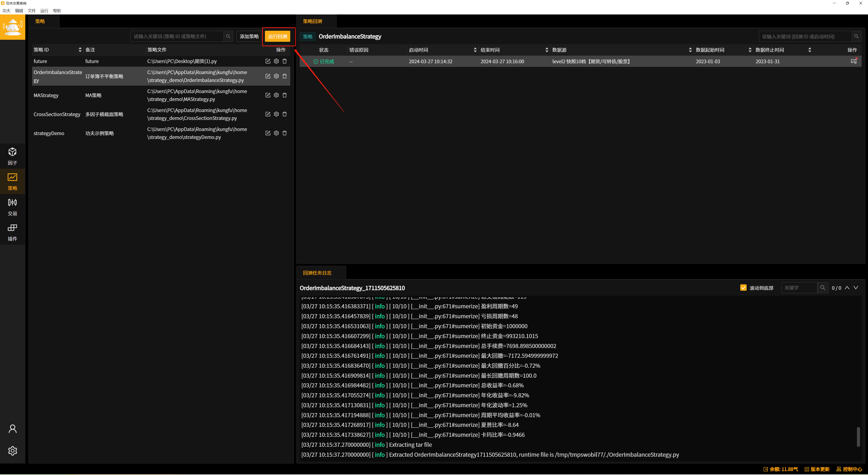
Task: Click the user account icon in sidebar
Action: pyautogui.click(x=12, y=428)
